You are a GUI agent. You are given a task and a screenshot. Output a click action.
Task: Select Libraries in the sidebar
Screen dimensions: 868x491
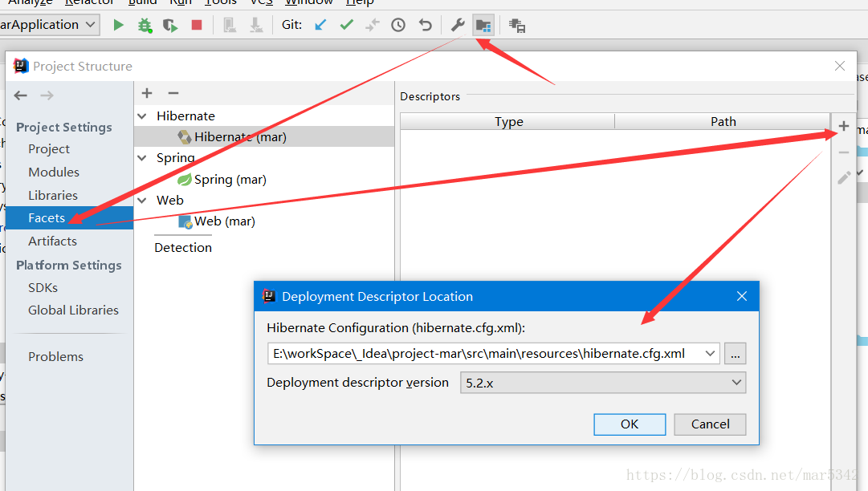click(52, 196)
